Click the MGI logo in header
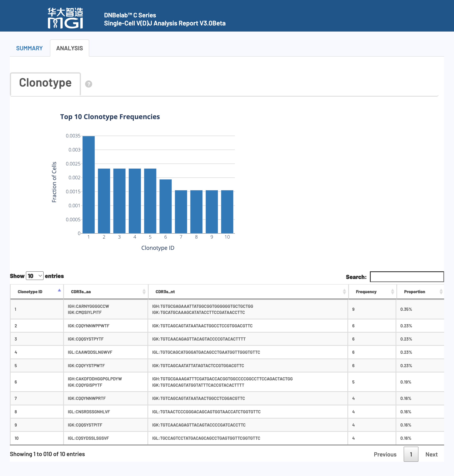The width and height of the screenshot is (454, 476). coord(65,18)
